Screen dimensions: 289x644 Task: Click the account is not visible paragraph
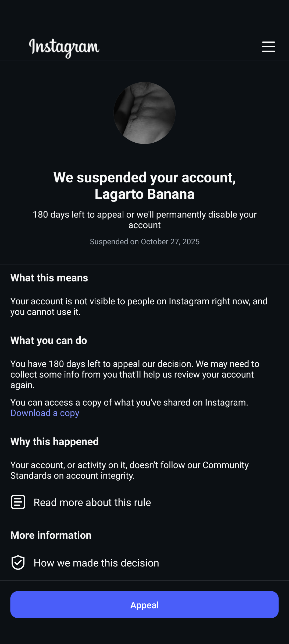[139, 307]
